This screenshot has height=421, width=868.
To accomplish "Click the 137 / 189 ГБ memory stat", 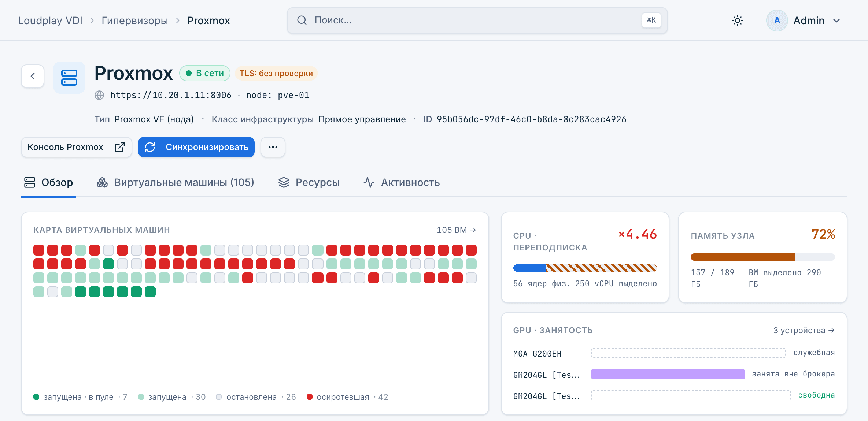I will [712, 278].
